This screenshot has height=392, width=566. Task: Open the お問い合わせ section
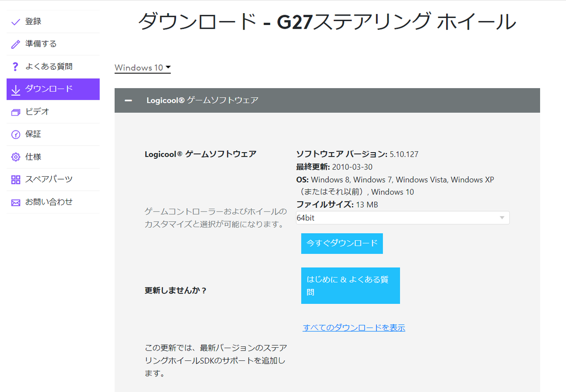click(53, 202)
